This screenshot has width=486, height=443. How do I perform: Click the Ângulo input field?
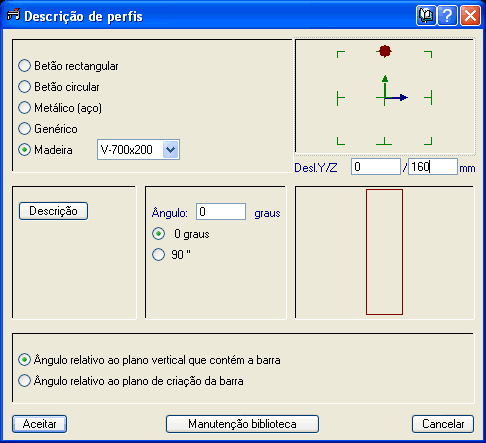pos(221,212)
